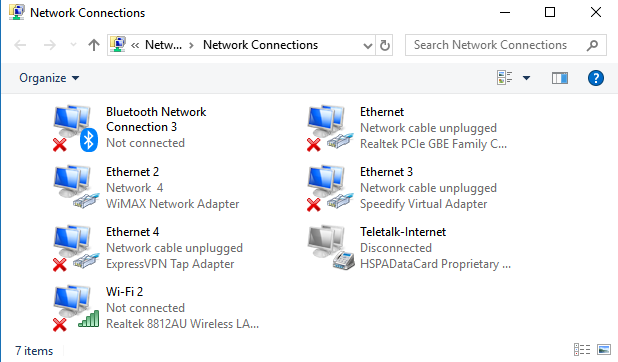This screenshot has height=362, width=618.
Task: Expand the breadcrumb arrow after Netw...
Action: tap(192, 45)
